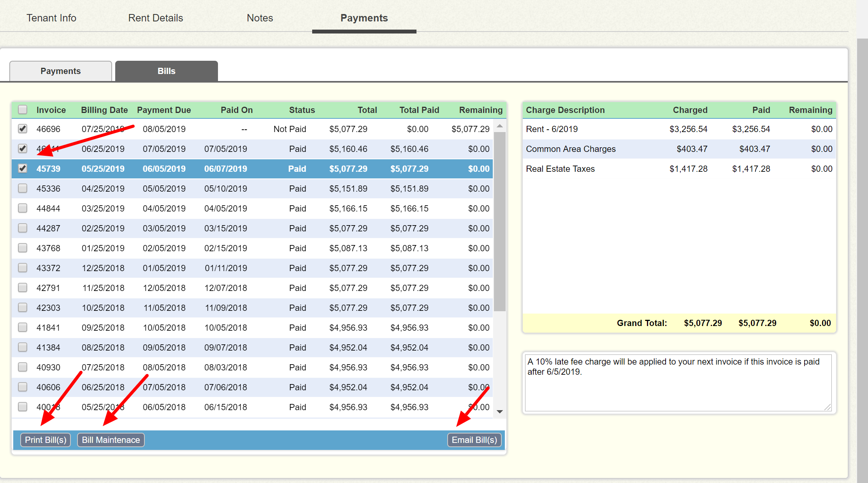Check invoice 44844 checkbox
Screen dimensions: 868x483
[x=23, y=208]
